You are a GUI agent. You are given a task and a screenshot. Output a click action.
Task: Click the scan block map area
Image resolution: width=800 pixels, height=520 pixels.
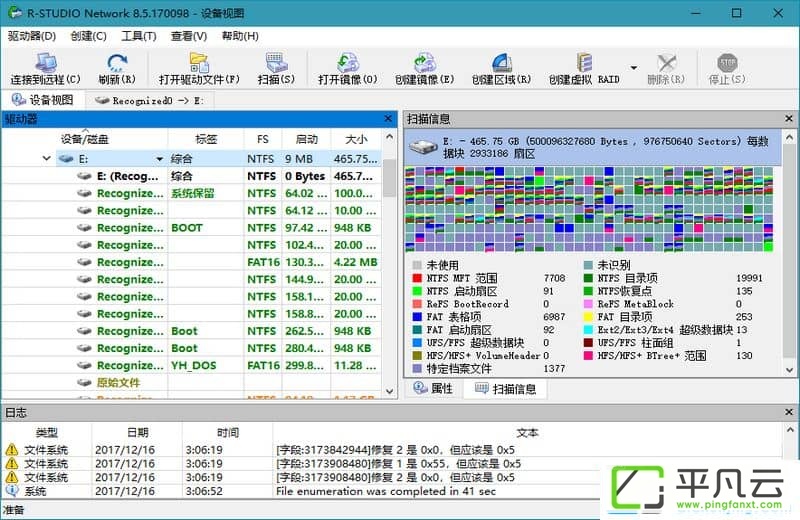point(589,209)
